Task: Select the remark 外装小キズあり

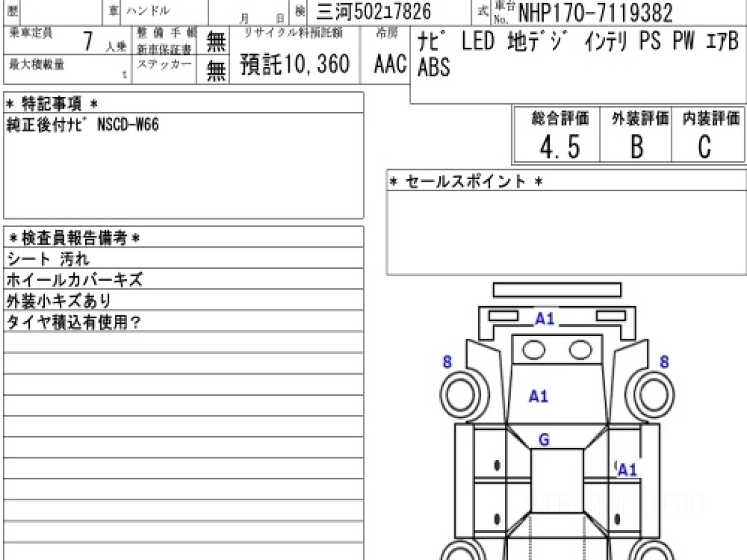Action: click(59, 301)
